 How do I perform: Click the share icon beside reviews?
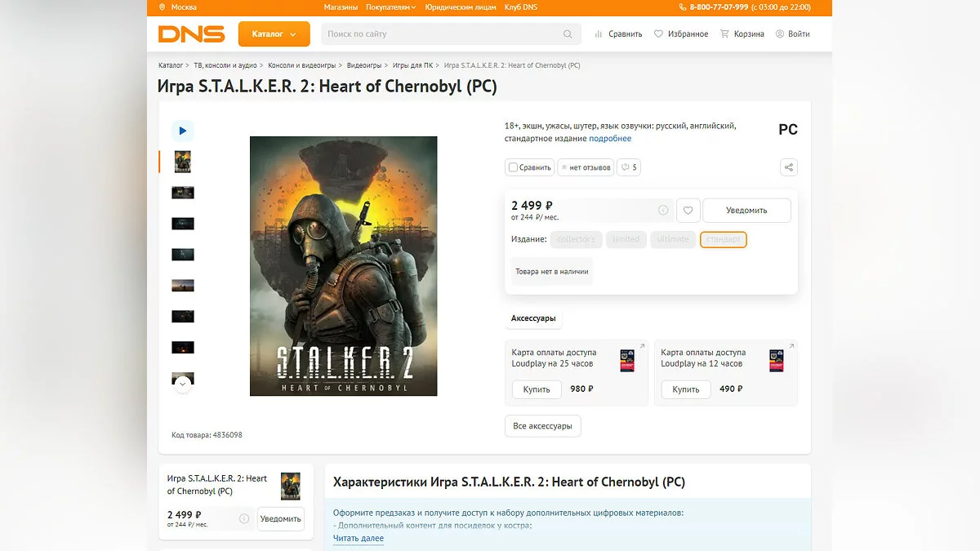[x=788, y=167]
